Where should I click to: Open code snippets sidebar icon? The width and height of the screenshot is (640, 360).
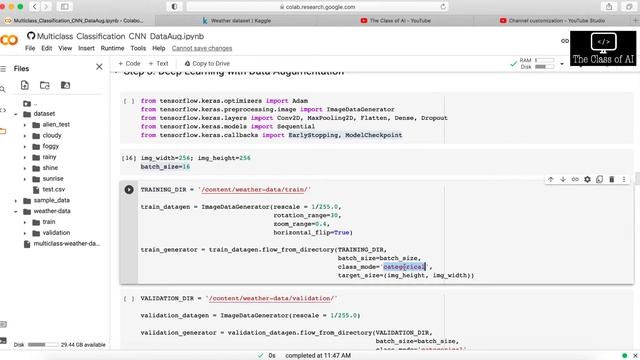tap(3, 110)
